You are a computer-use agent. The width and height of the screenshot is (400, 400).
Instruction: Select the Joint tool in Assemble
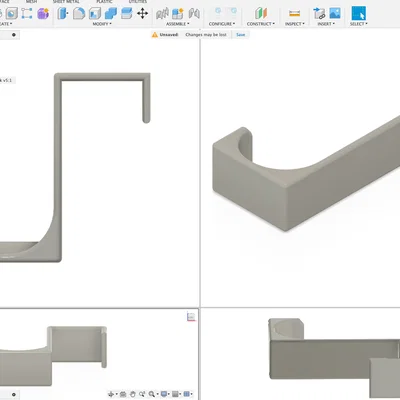(x=162, y=14)
